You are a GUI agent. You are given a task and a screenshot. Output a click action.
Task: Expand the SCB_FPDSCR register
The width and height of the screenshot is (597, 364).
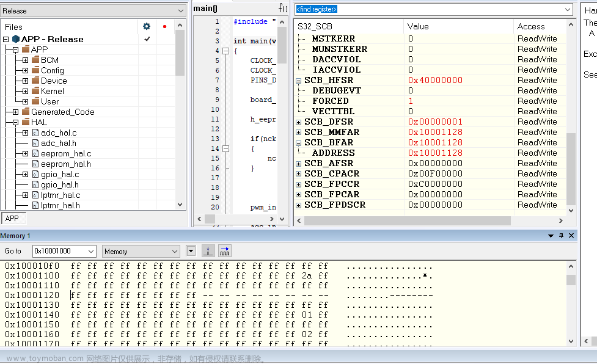(299, 205)
